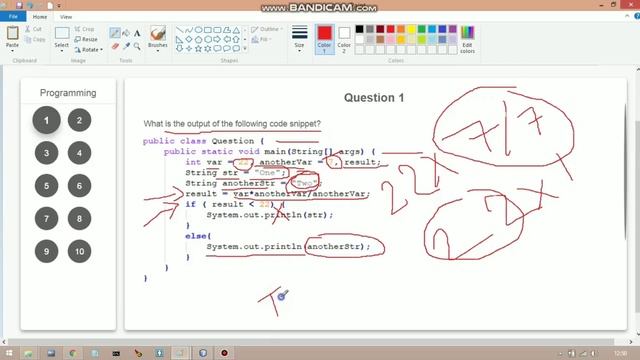The image size is (640, 360).
Task: Switch to the View ribbon tab
Action: (x=66, y=17)
